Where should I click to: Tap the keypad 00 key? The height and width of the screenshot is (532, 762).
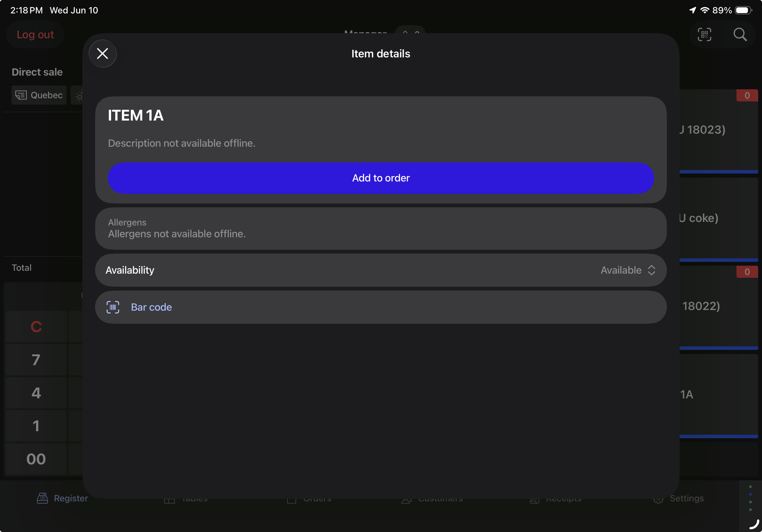(x=36, y=459)
